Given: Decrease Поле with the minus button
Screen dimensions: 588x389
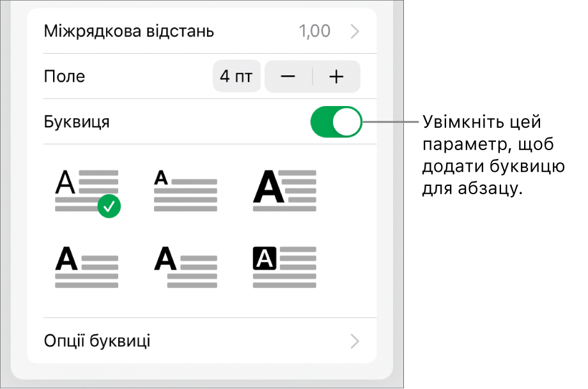Looking at the screenshot, I should click(x=288, y=77).
